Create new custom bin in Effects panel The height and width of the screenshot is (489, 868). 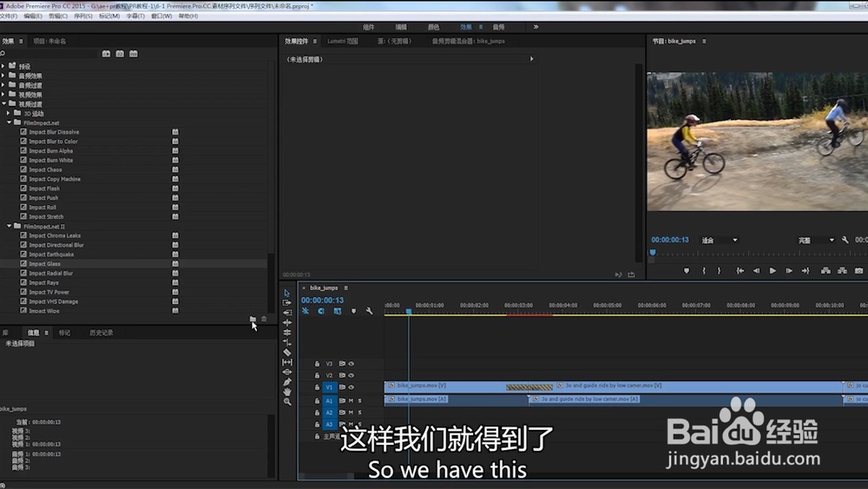coord(253,319)
